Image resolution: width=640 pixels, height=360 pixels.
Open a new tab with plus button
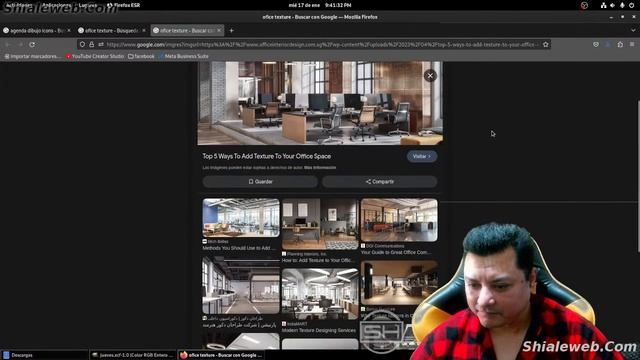coord(231,31)
